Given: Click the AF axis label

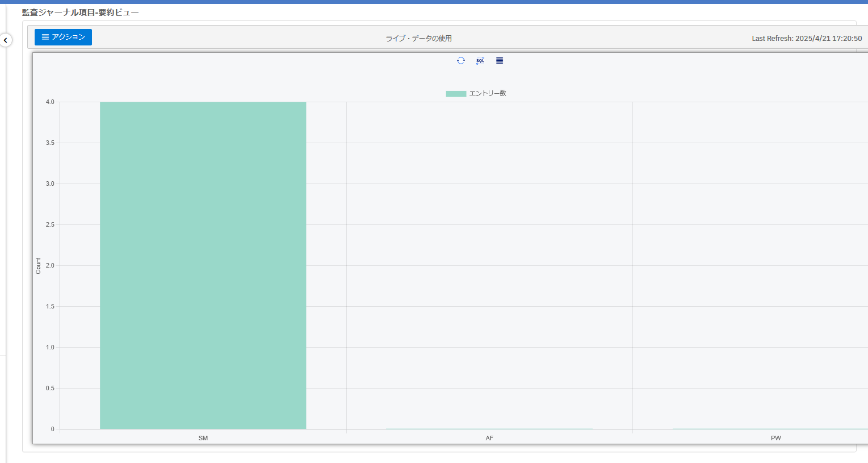Looking at the screenshot, I should [x=489, y=438].
